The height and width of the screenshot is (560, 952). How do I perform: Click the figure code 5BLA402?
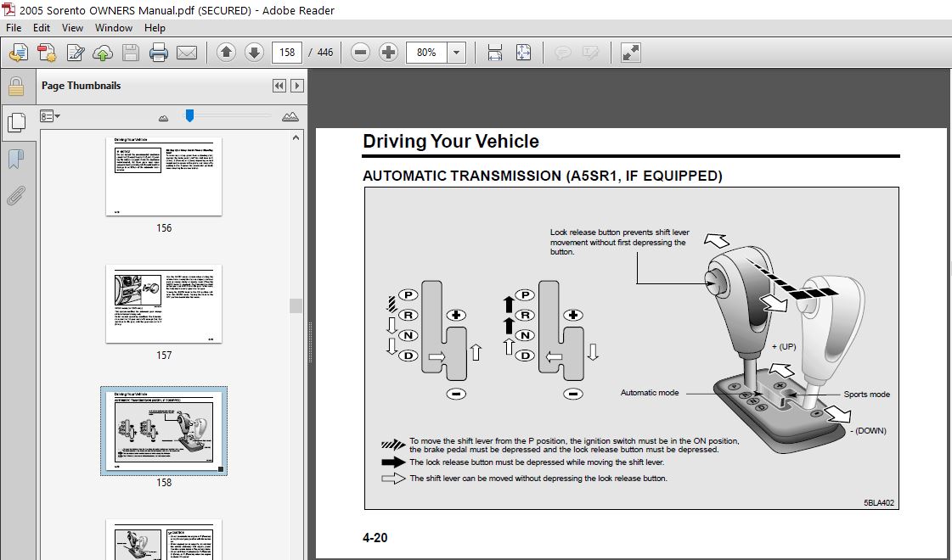(x=878, y=502)
